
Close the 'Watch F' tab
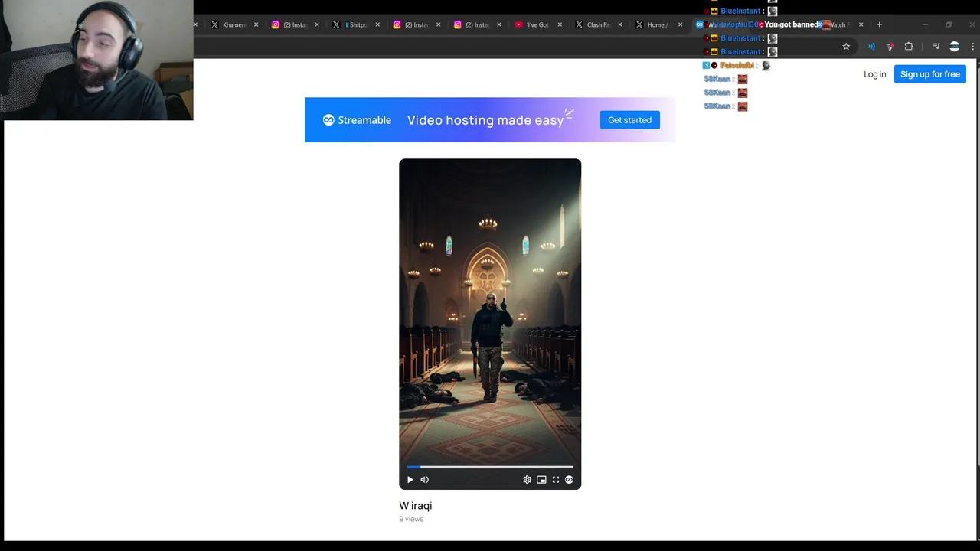861,24
